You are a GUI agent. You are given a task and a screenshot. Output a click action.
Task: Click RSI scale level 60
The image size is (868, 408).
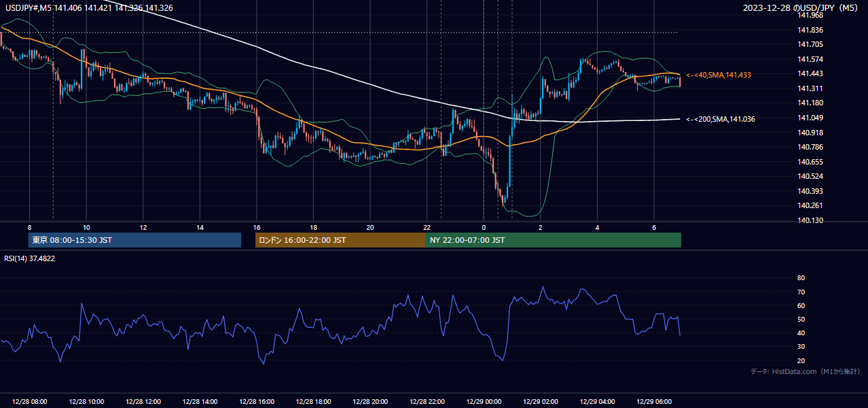(801, 305)
